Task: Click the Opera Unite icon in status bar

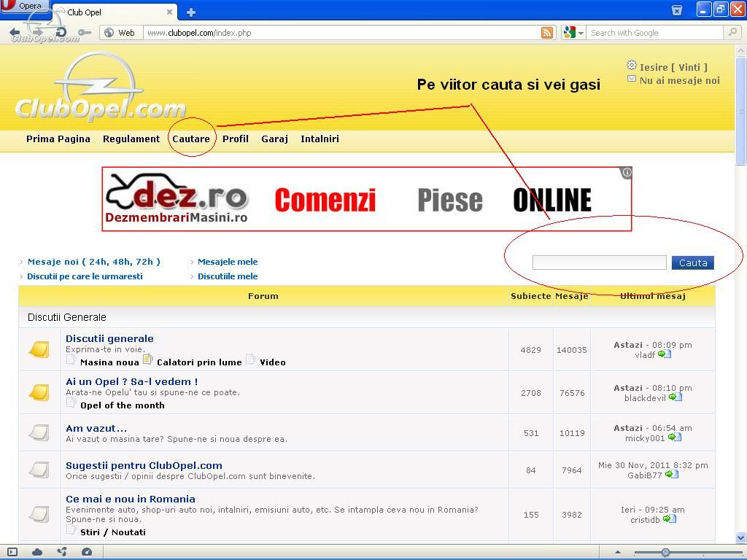Action: click(x=62, y=552)
